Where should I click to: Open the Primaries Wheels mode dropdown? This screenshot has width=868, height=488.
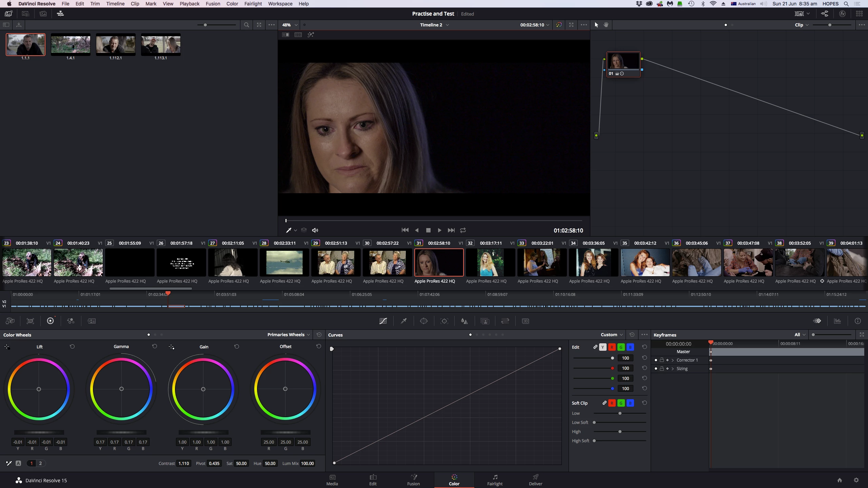tap(289, 334)
